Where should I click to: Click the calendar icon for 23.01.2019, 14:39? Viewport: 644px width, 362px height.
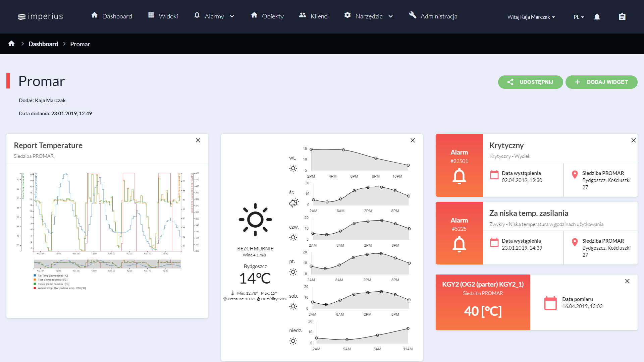pyautogui.click(x=494, y=242)
